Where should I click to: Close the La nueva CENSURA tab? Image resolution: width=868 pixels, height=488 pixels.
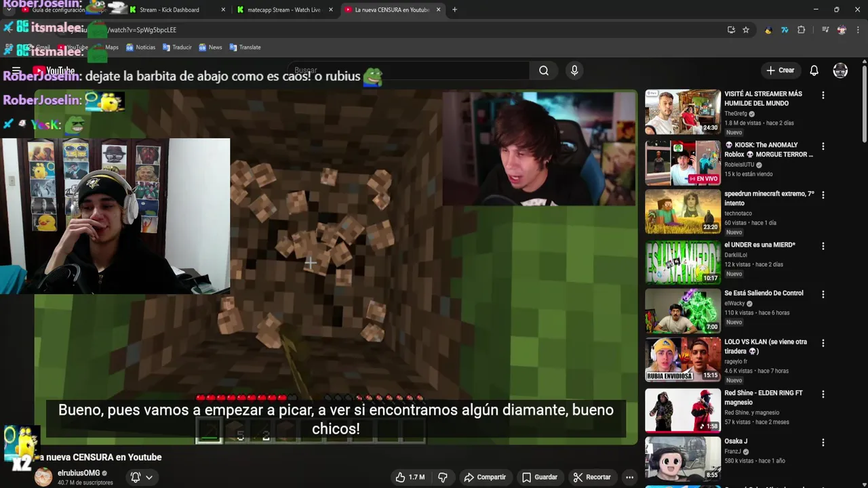pyautogui.click(x=438, y=10)
